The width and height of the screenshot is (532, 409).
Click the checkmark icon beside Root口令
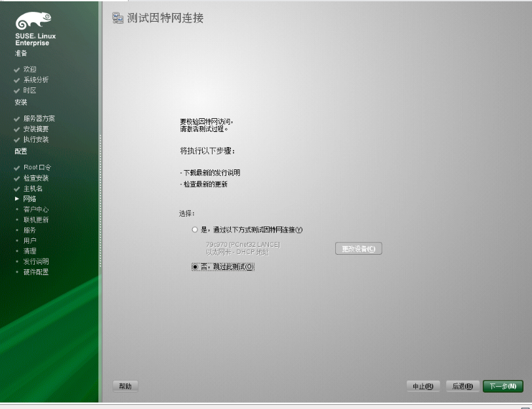tap(16, 167)
